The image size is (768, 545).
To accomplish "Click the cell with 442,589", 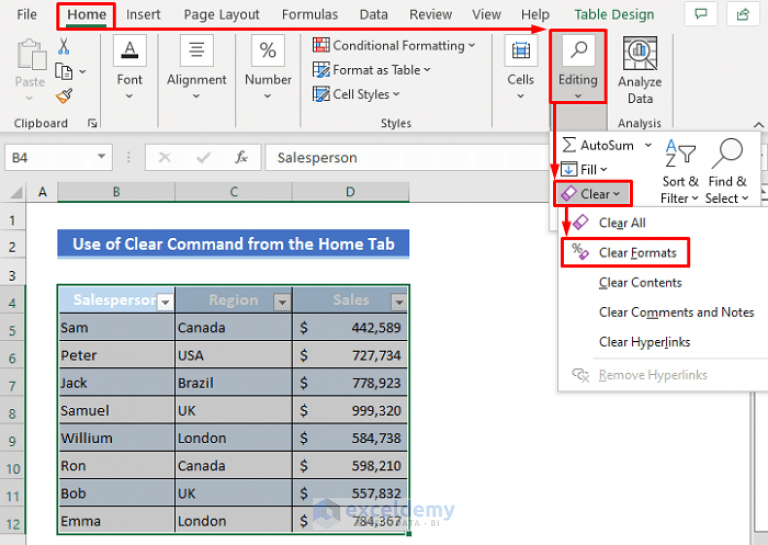I will pyautogui.click(x=351, y=328).
